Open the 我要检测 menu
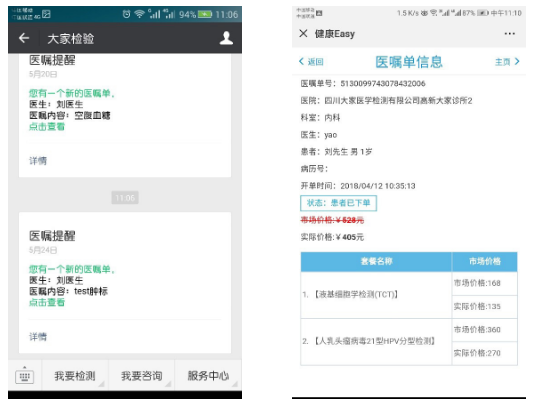 75,376
